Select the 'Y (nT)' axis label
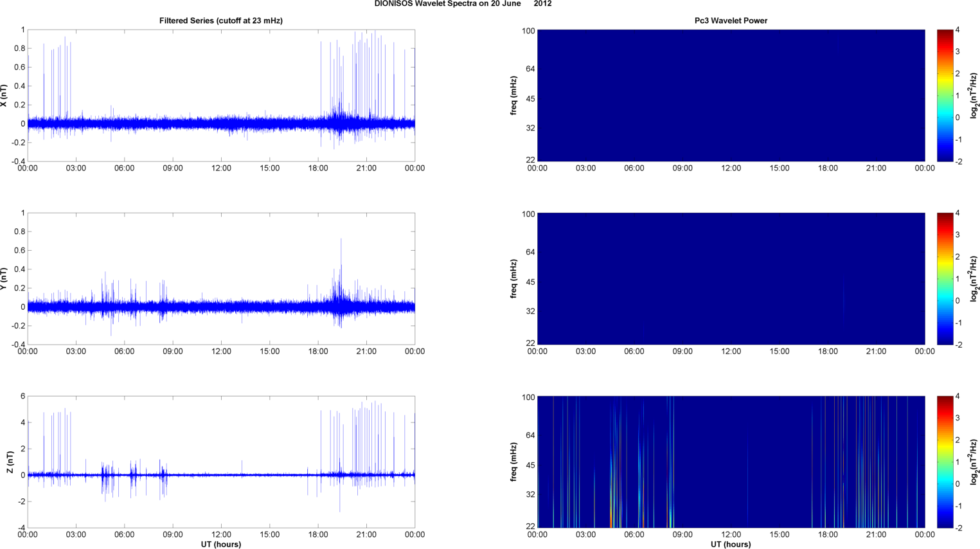Viewport: 980px width, 549px height. click(4, 279)
